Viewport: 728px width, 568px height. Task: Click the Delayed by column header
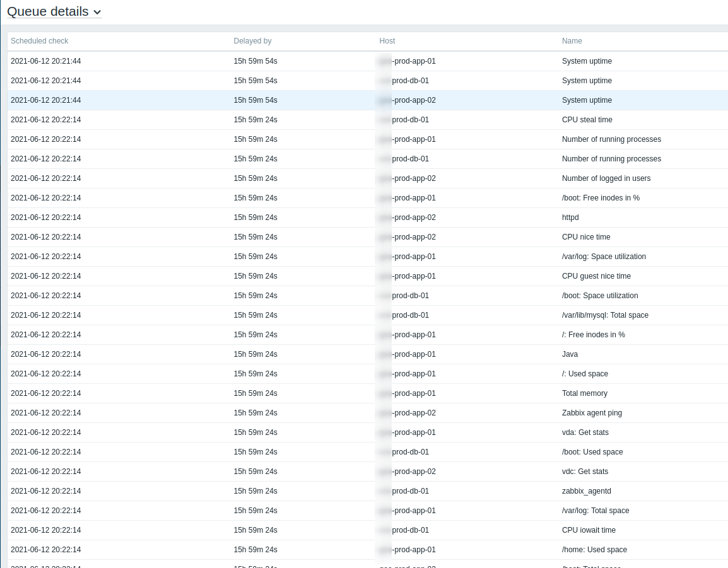point(252,41)
